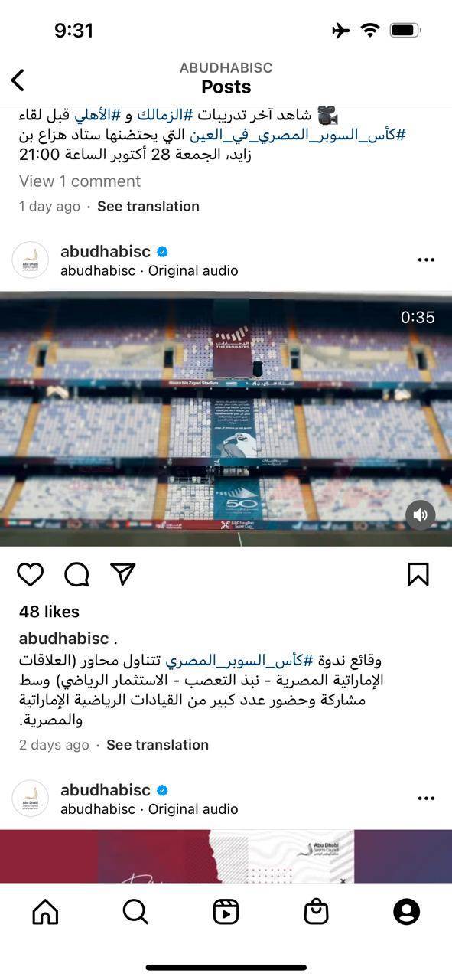Like the stadium video post with the heart
The image size is (452, 980).
coord(31,574)
